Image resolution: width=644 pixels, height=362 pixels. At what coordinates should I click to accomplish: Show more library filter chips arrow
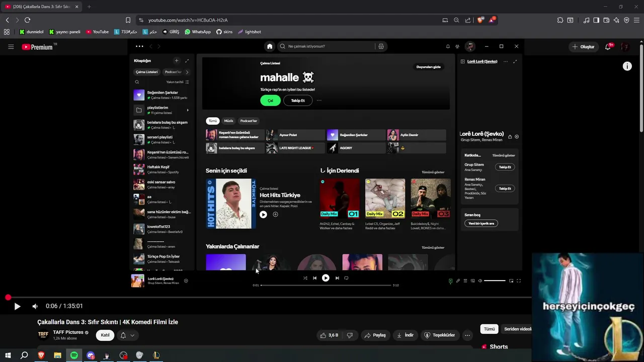point(187,72)
